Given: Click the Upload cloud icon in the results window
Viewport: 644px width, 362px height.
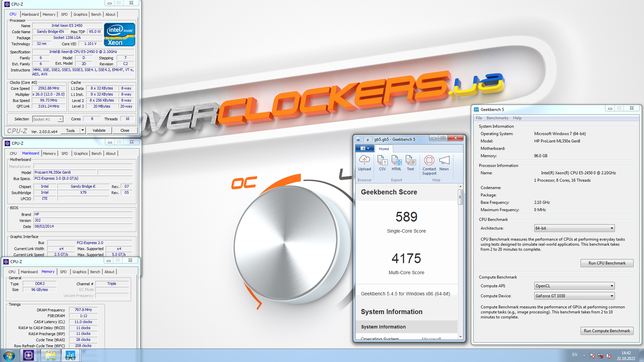Looking at the screenshot, I should click(x=364, y=160).
